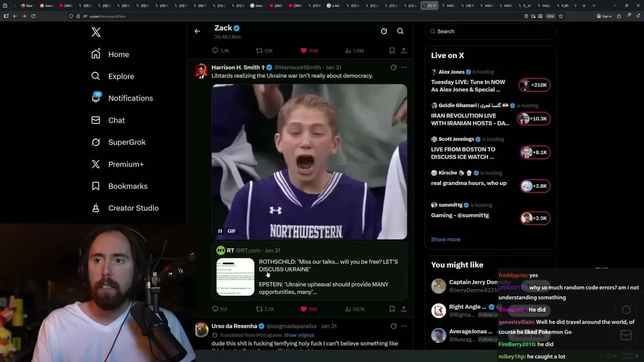Unlike Harrison's post with 19K likes

click(309, 309)
